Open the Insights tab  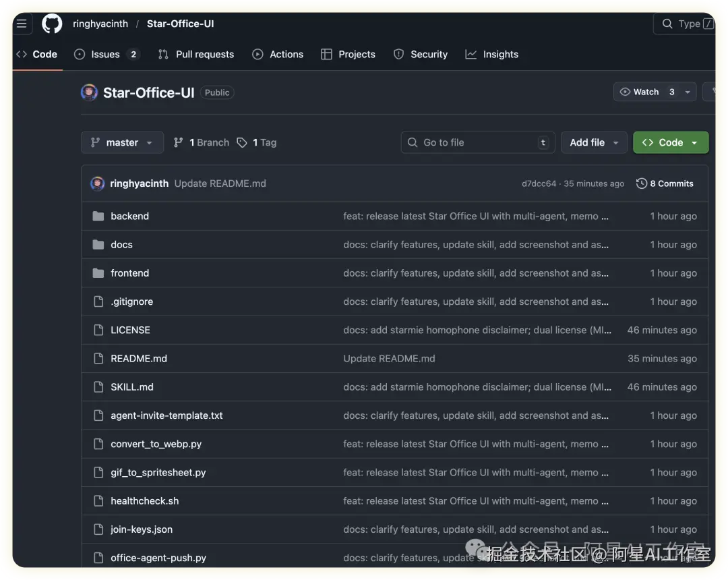tap(491, 55)
